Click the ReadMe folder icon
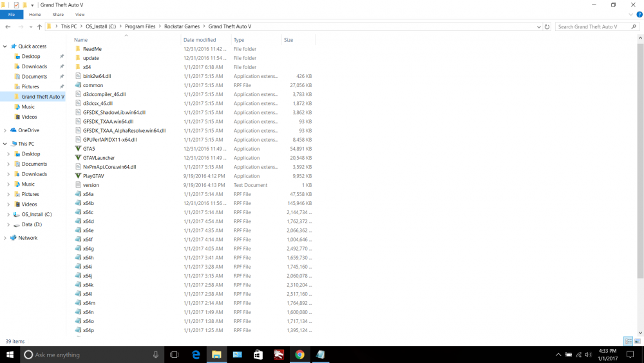This screenshot has height=363, width=644. [78, 48]
